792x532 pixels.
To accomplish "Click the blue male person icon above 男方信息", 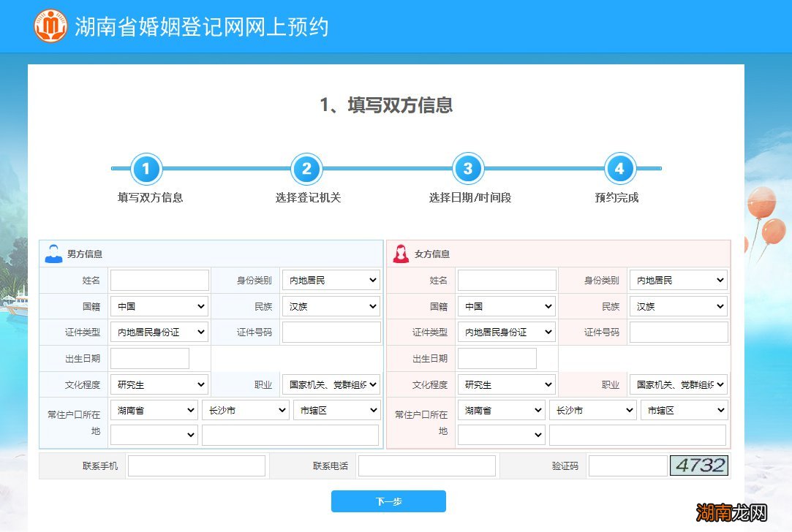I will click(x=52, y=252).
